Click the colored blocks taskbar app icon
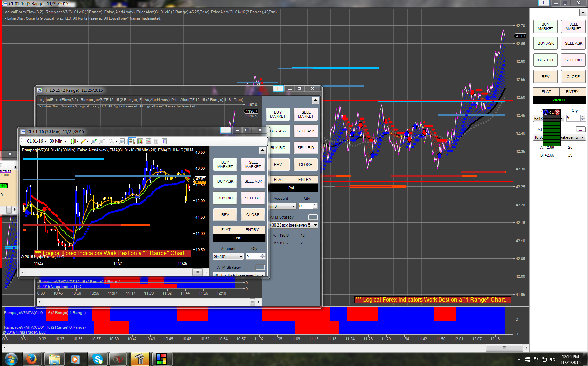 [x=161, y=359]
